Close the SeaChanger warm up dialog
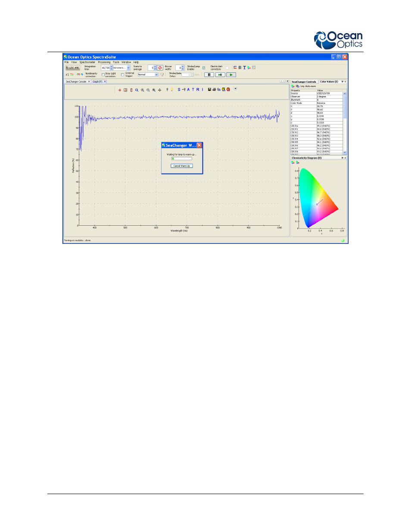Screen dimensions: 411x532 [199, 145]
